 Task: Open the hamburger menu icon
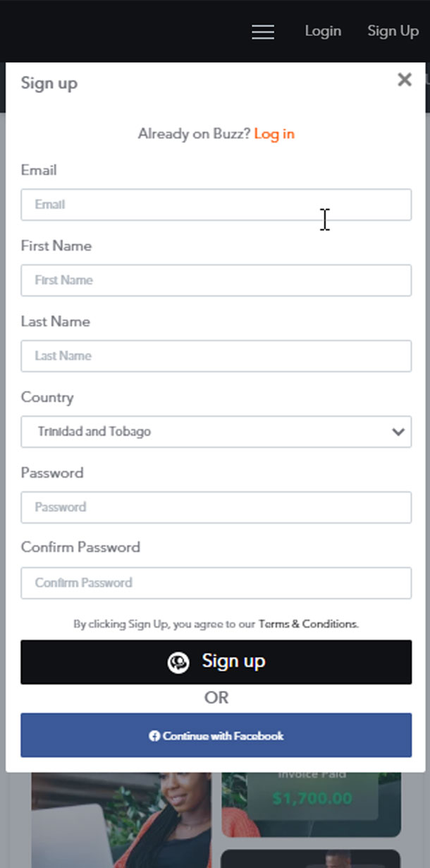click(x=263, y=32)
